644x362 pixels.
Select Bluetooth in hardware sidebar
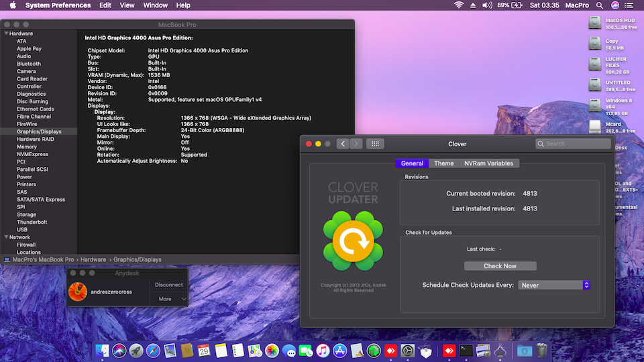tap(29, 64)
